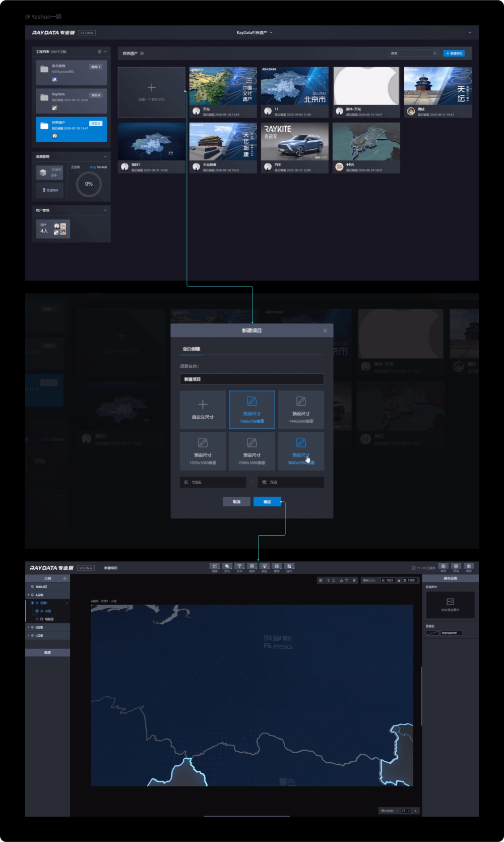Click the 保存 save icon in editor
504x842 pixels.
(469, 567)
